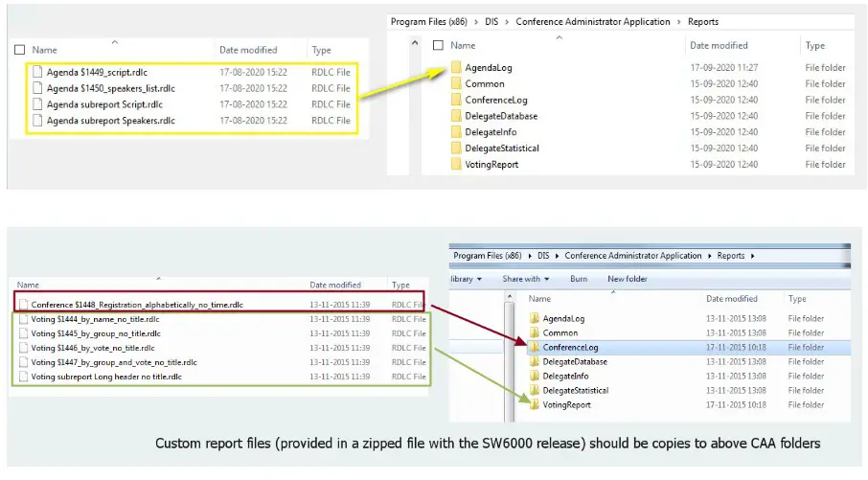Open the library dropdown in lower Reports toolbar

pos(466,279)
